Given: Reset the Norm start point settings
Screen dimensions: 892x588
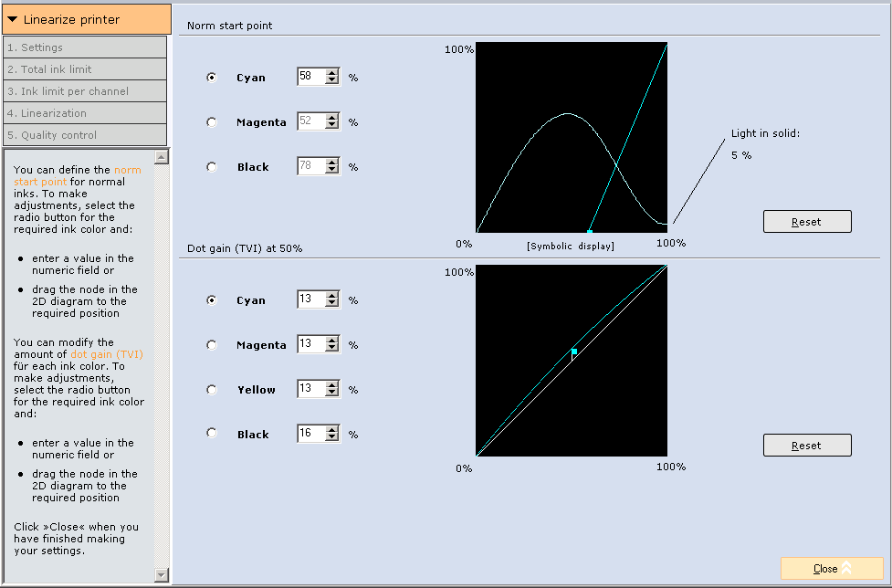Looking at the screenshot, I should click(x=807, y=222).
